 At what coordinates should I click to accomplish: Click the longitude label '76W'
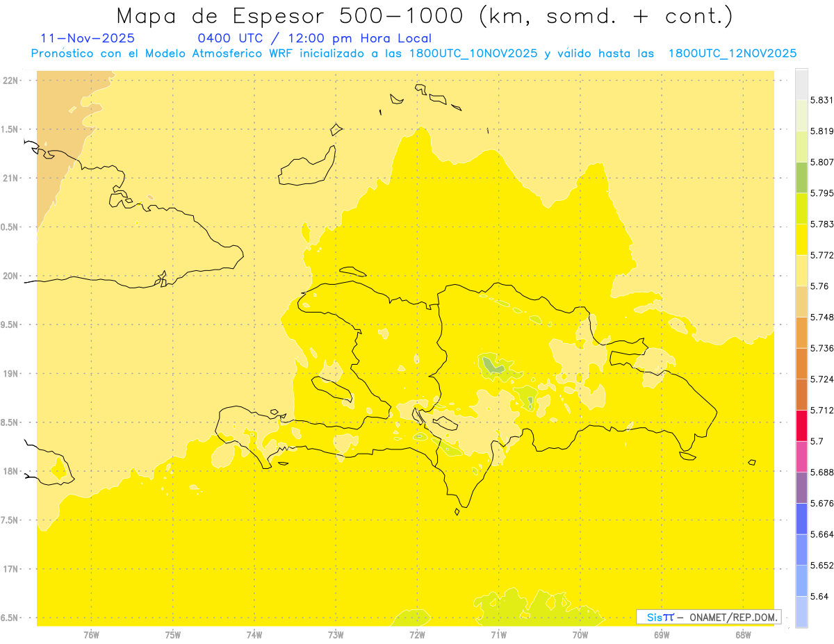pos(91,635)
